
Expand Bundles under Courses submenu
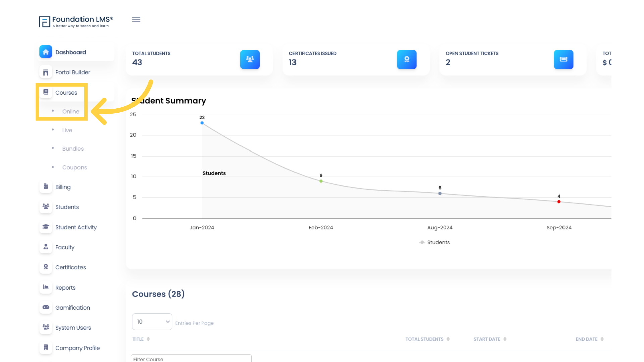click(72, 148)
